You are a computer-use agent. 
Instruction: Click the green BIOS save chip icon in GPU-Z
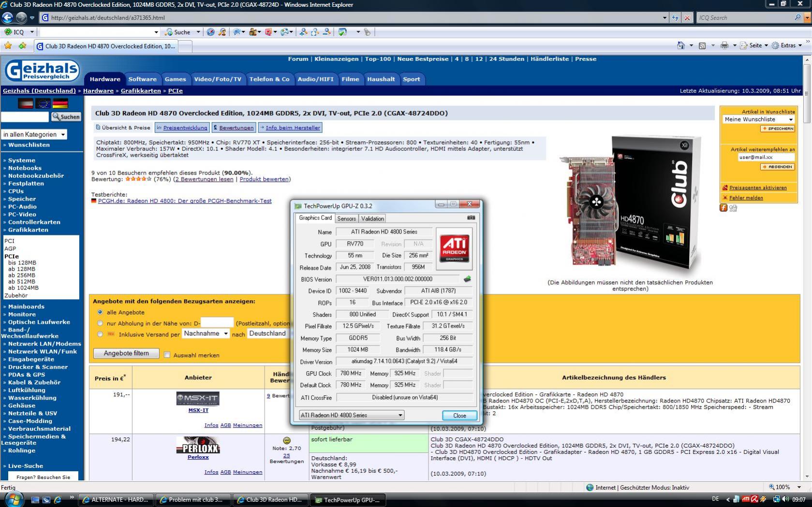click(x=467, y=279)
